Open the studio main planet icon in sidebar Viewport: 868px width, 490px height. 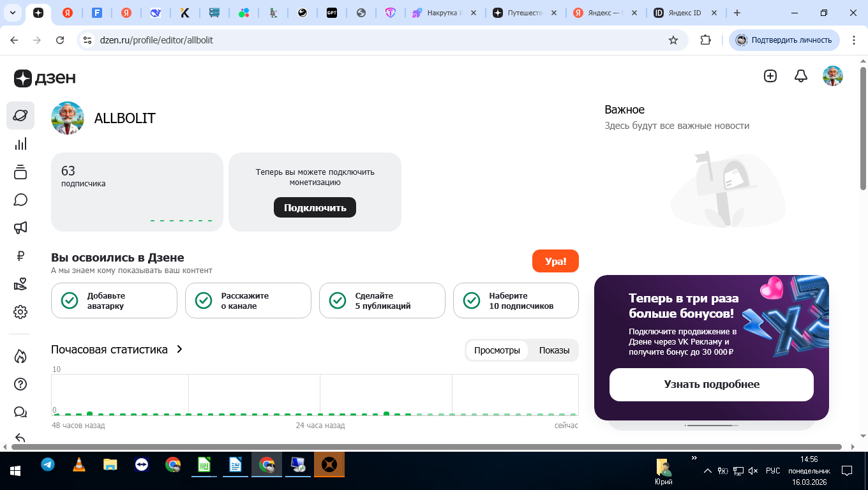(20, 115)
